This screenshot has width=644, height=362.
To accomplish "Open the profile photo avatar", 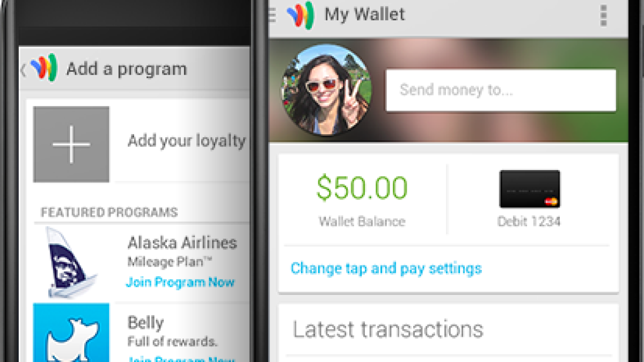I will (x=326, y=89).
